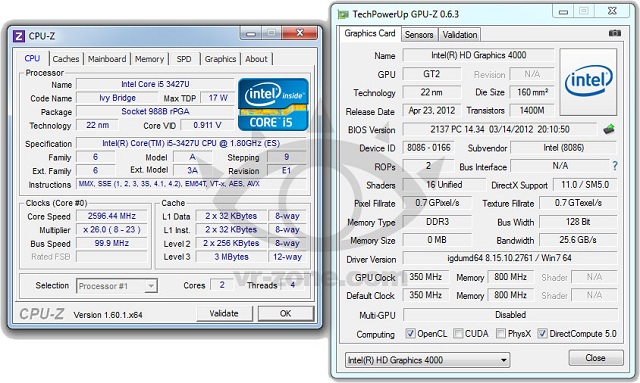The height and width of the screenshot is (383, 640).
Task: Click the Core VID value 0.911 V
Action: point(207,125)
